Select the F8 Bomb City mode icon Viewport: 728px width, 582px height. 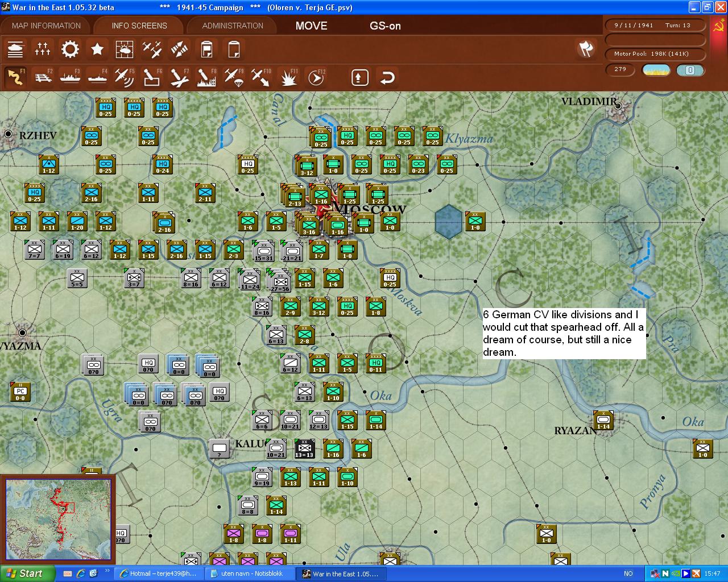(x=206, y=77)
